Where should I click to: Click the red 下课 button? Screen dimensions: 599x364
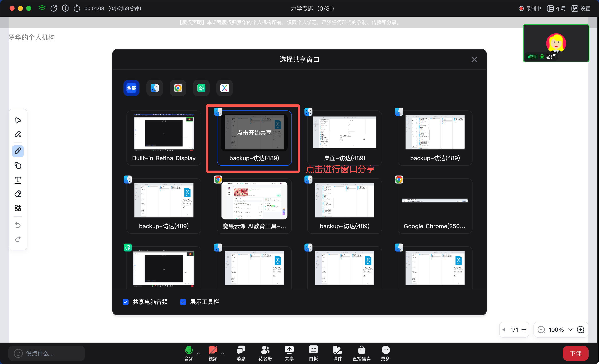click(575, 353)
